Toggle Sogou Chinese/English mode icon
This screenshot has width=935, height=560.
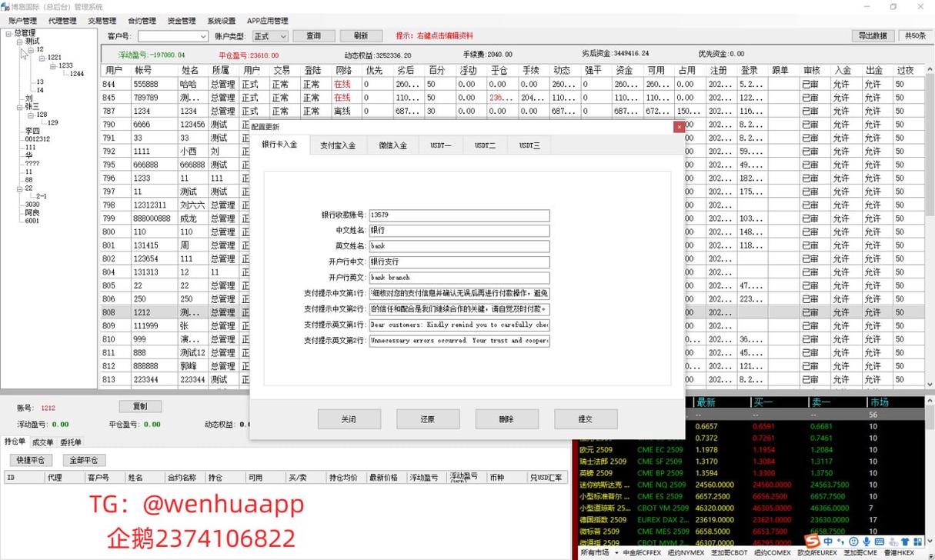pos(829,542)
